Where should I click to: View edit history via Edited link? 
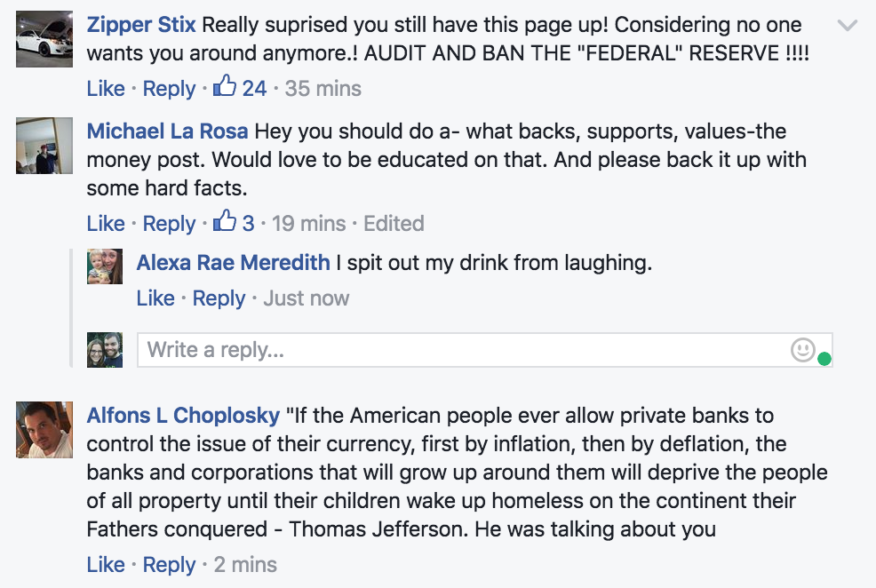[394, 224]
